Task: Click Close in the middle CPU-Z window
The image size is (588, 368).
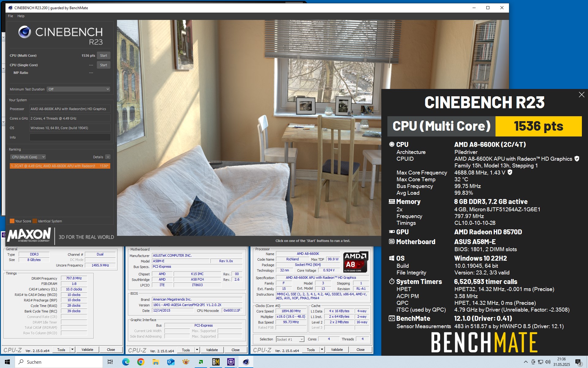Action: [x=236, y=350]
